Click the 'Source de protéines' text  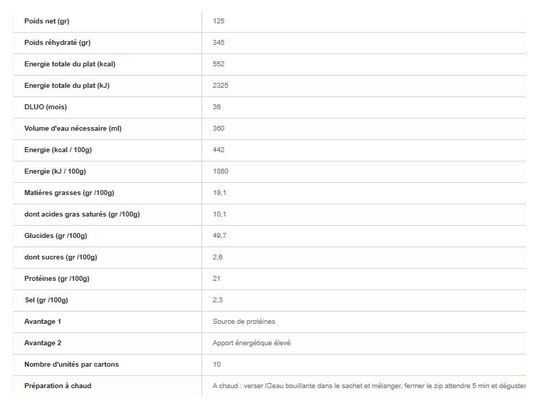pyautogui.click(x=244, y=322)
